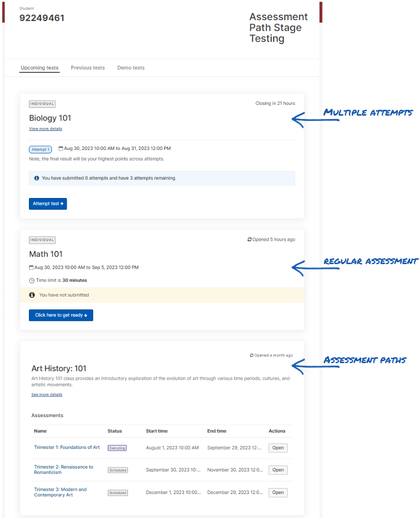Switch to the Upcoming tests tab

[40, 68]
